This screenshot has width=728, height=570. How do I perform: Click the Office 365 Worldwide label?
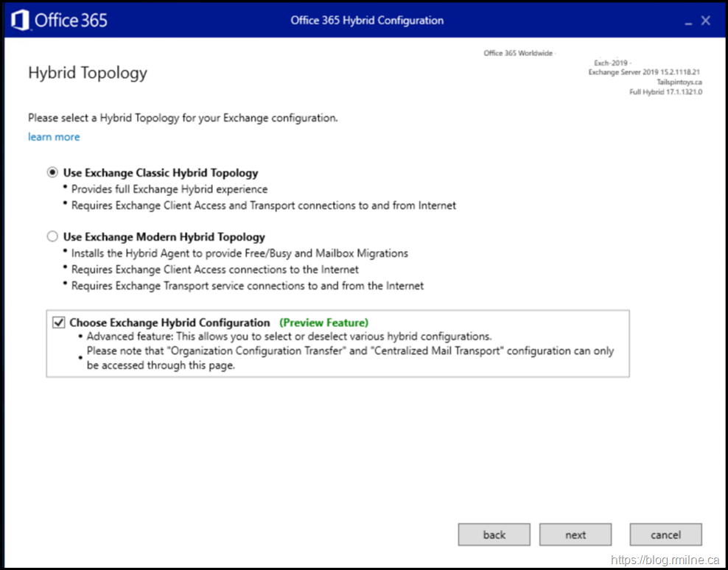[517, 53]
